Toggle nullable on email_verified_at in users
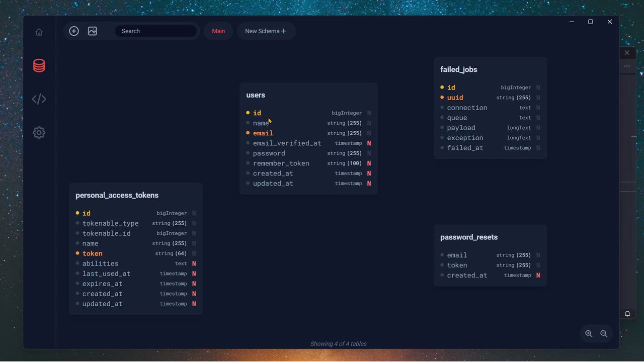This screenshot has height=362, width=644. click(x=369, y=143)
